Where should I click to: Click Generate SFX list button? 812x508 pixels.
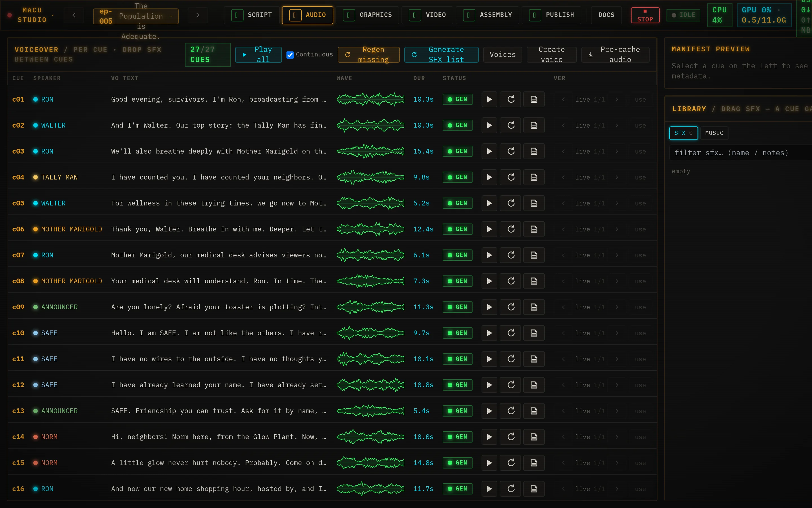click(441, 54)
